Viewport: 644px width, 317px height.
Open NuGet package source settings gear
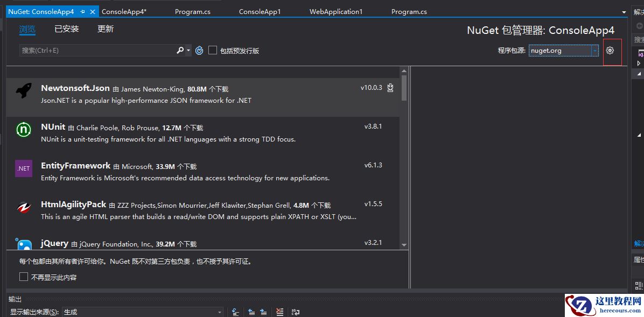[610, 51]
